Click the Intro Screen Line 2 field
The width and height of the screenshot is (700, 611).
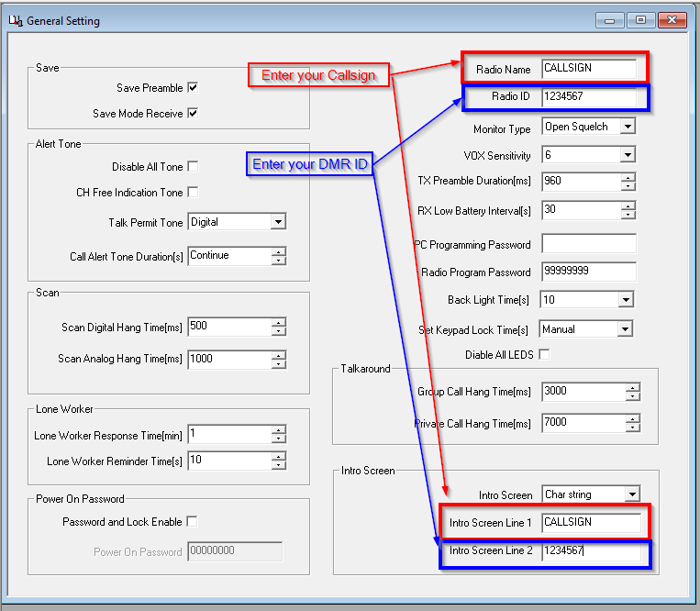pos(592,551)
